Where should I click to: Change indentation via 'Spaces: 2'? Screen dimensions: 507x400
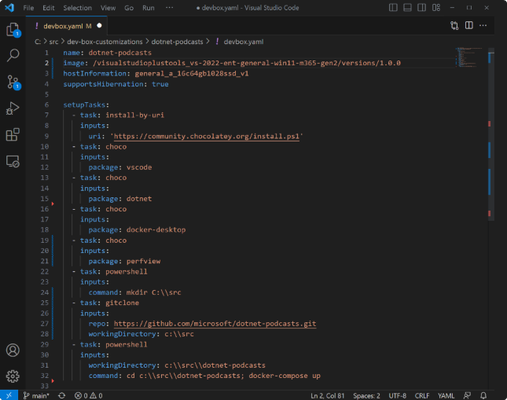click(x=366, y=395)
